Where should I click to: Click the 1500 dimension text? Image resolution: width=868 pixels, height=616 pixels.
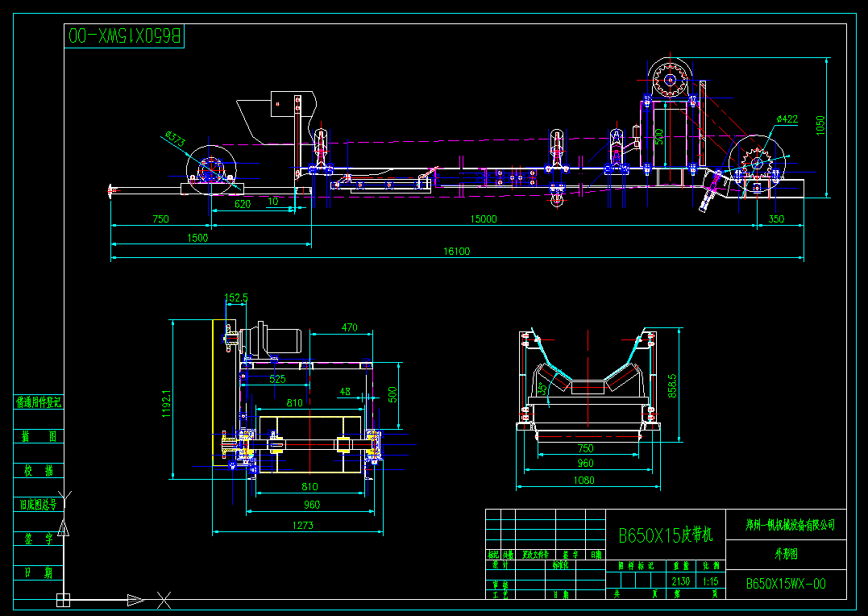197,238
